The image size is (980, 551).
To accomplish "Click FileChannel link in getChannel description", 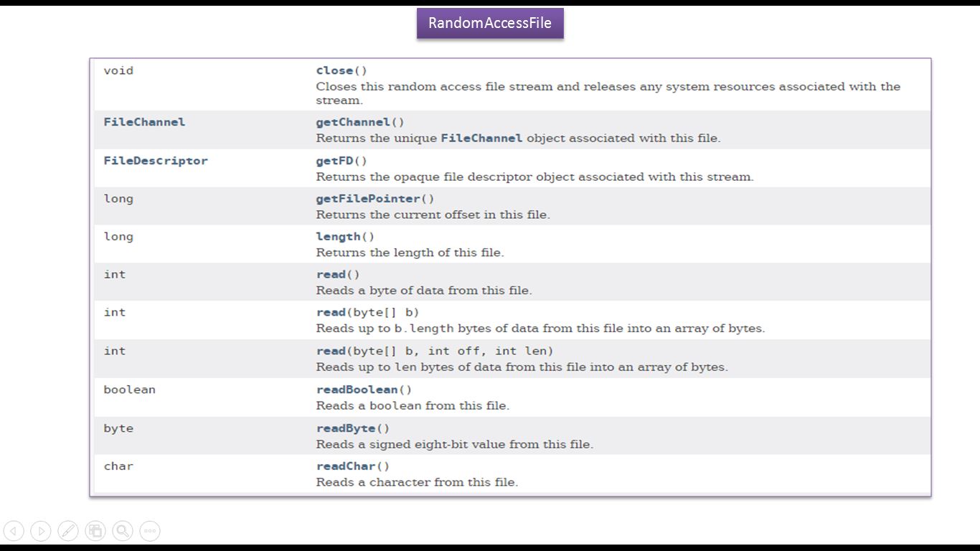I will click(x=481, y=138).
